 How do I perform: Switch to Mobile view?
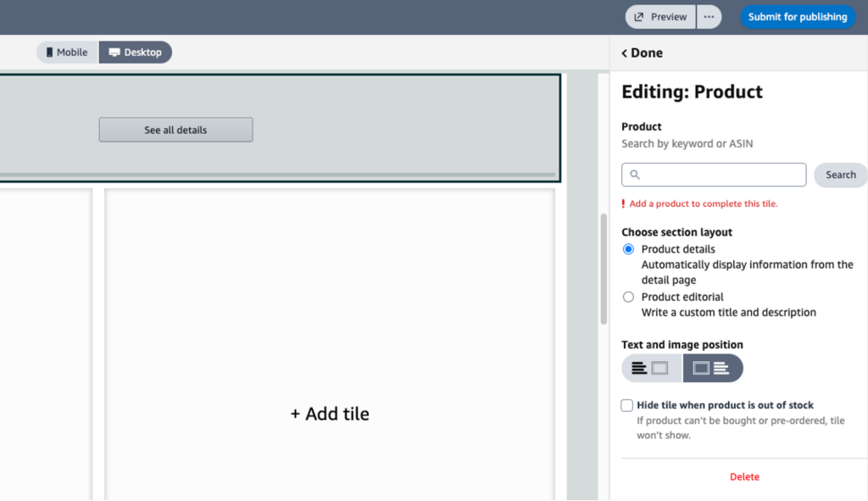(67, 52)
